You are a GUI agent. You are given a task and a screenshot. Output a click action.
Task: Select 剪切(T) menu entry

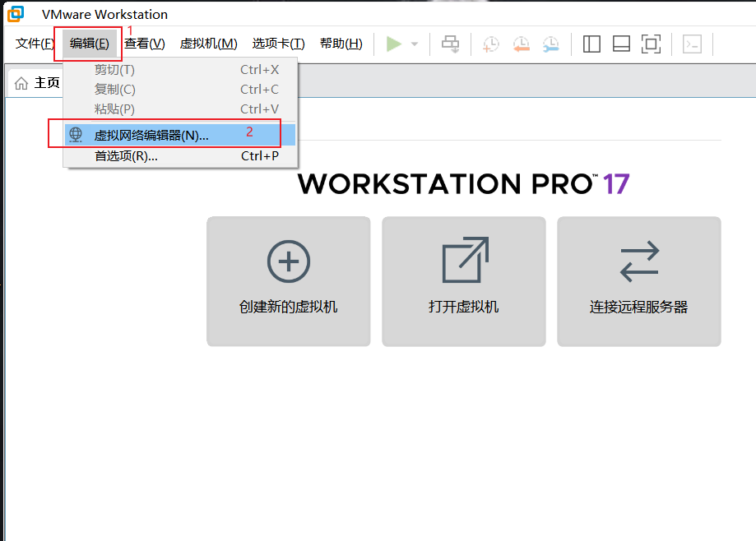tap(180, 70)
